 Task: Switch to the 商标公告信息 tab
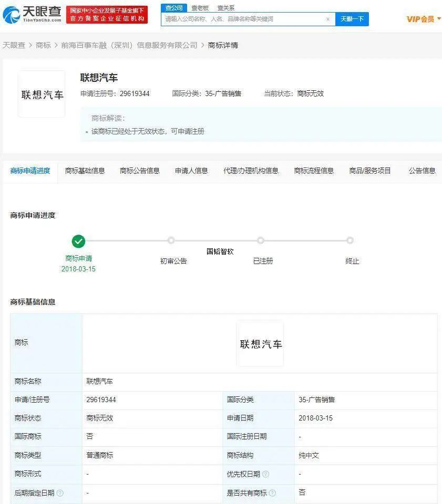(x=140, y=171)
